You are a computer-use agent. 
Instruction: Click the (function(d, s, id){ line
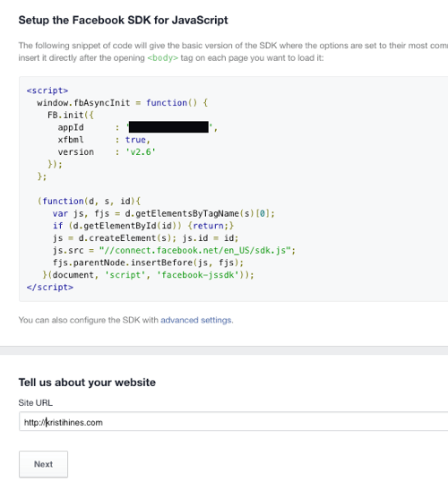90,201
